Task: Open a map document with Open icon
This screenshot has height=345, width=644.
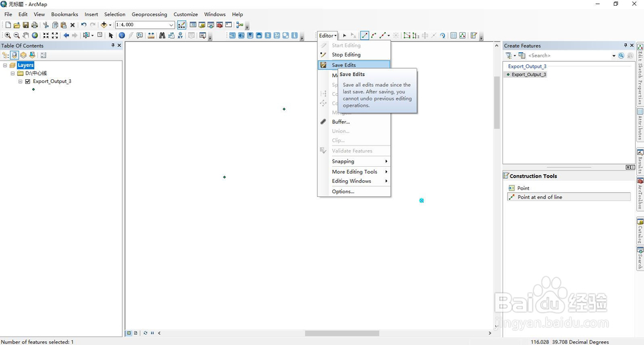Action: pos(17,25)
